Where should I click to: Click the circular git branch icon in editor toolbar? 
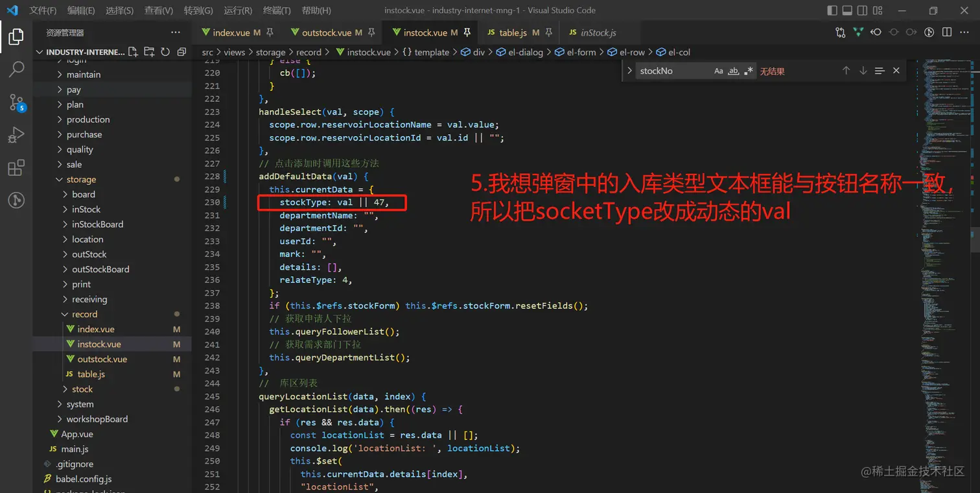tap(928, 32)
